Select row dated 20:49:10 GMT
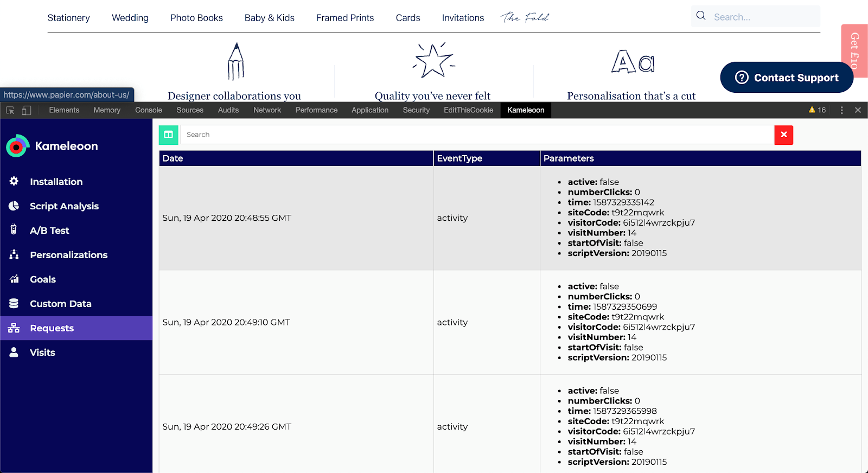The height and width of the screenshot is (473, 868). pos(510,322)
